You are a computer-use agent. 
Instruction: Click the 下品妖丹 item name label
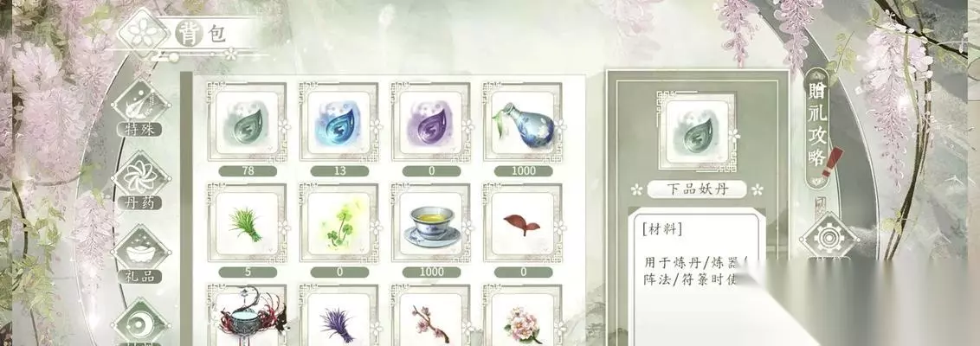coord(697,189)
